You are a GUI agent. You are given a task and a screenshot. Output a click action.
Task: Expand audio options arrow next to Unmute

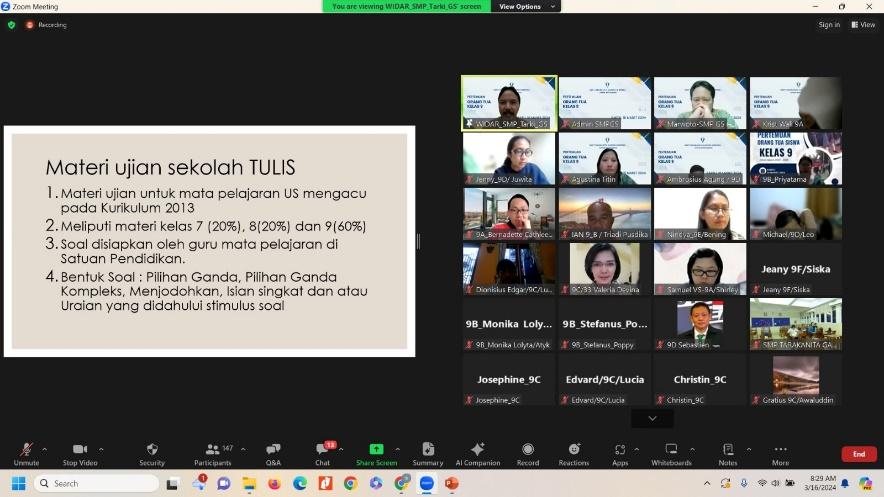(x=45, y=449)
